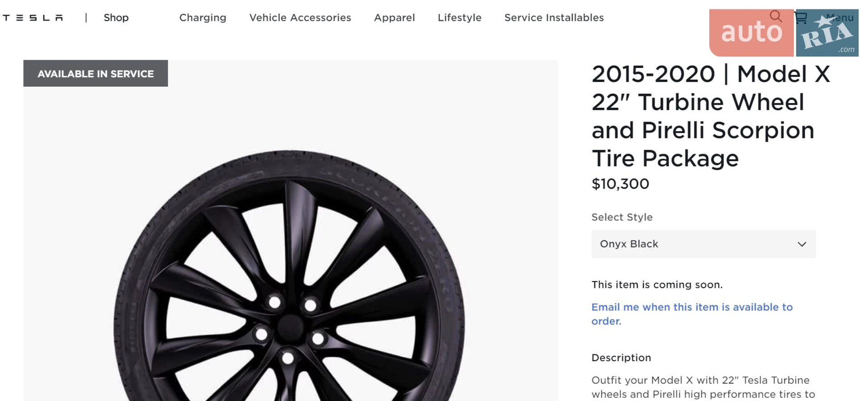Screen dimensions: 868x401
Task: Open the Vehicle Accessories category
Action: (300, 18)
